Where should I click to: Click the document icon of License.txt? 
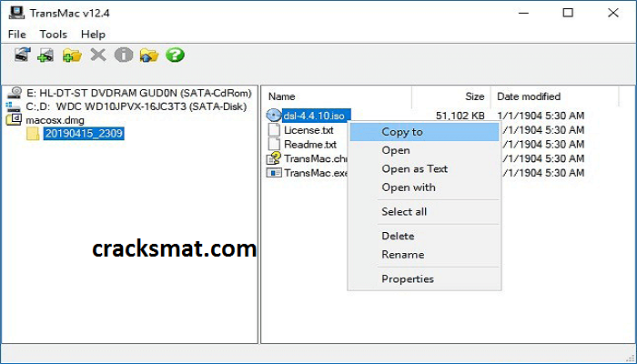pyautogui.click(x=274, y=130)
